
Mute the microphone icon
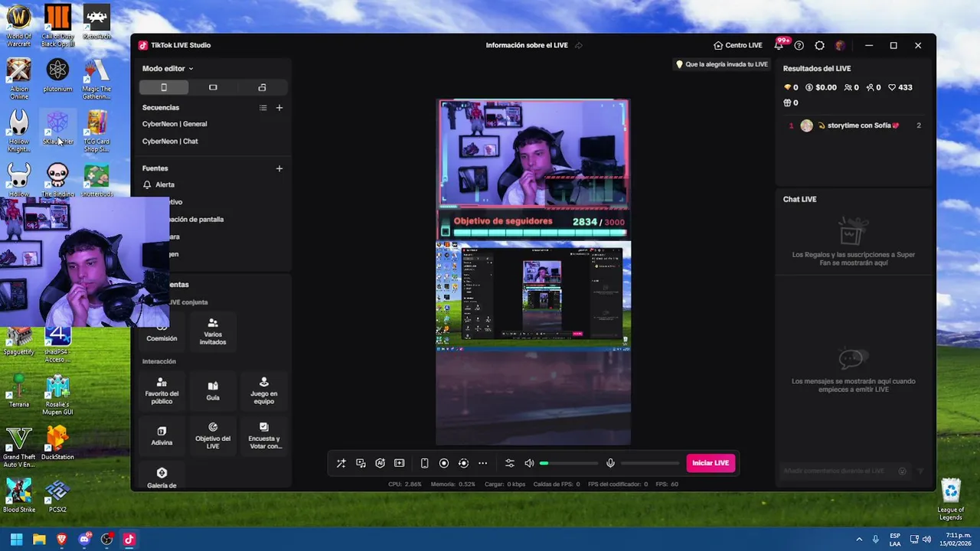610,463
